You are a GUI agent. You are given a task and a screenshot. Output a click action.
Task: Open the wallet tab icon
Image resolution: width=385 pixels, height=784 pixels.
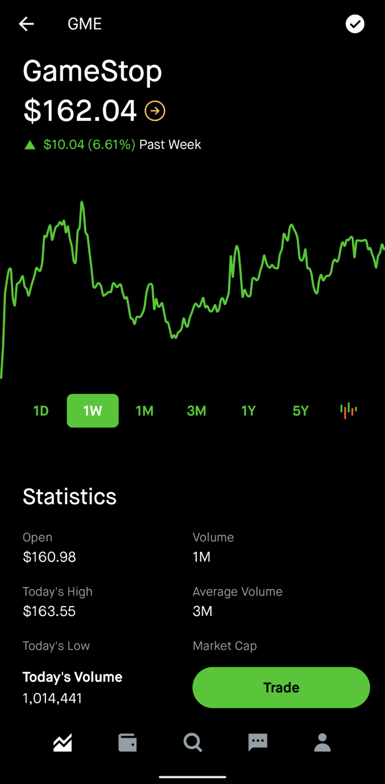(128, 742)
